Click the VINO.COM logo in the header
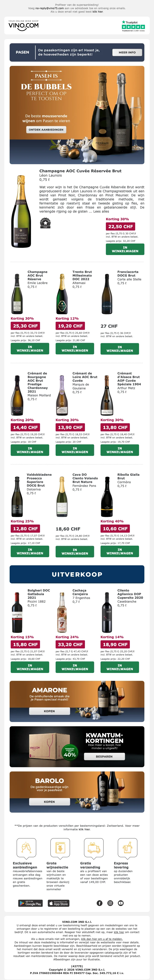The height and width of the screenshot is (980, 154). 23,26
